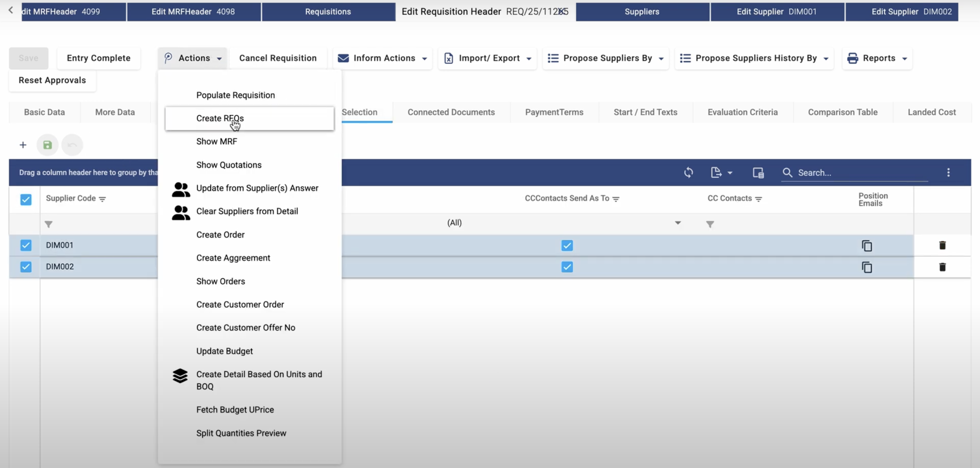Screen dimensions: 980x468
Task: Uncheck CCContacts Send As To for DIM002
Action: click(567, 267)
